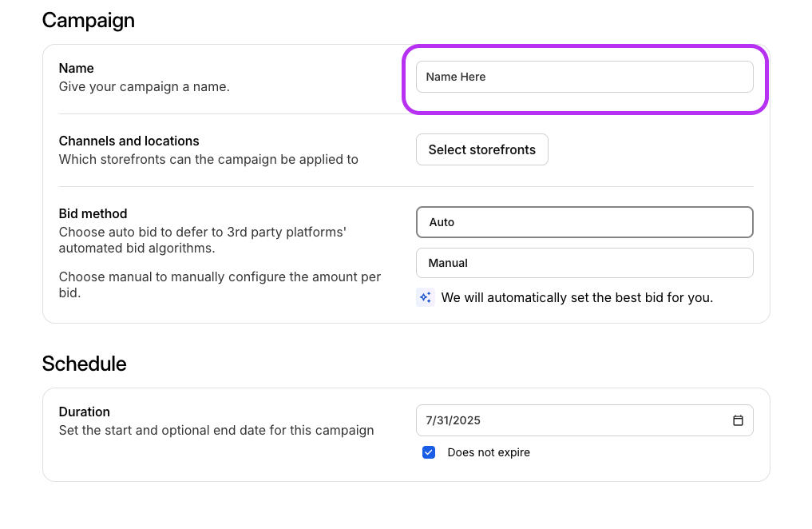Image resolution: width=812 pixels, height=529 pixels.
Task: Click the 'Channels and locations' label
Action: [x=129, y=141]
